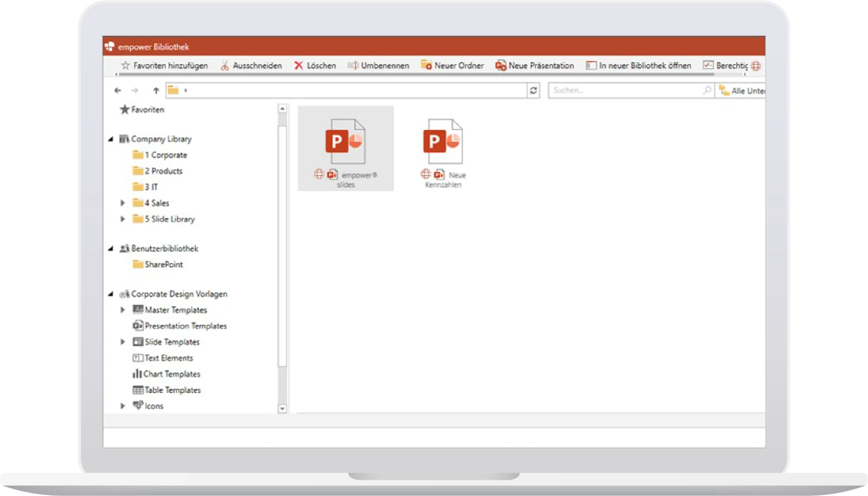This screenshot has height=496, width=868.
Task: Select the 5 Slide Library folder
Action: 163,219
